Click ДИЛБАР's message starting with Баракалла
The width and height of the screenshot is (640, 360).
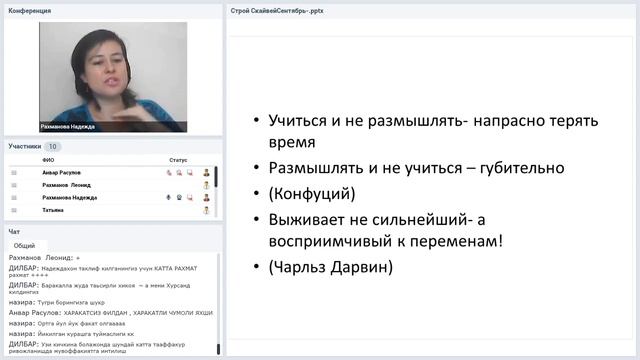click(100, 288)
